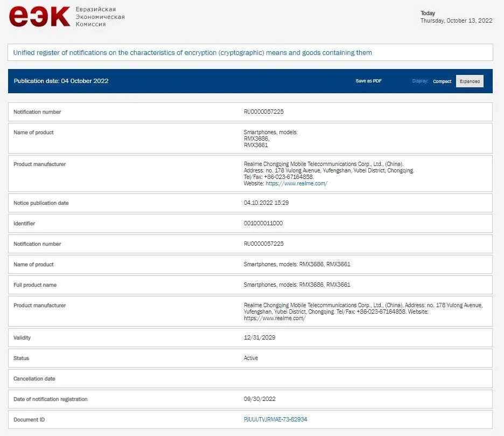This screenshot has height=436, width=504.
Task: Switch display to Expanded view
Action: pos(470,81)
